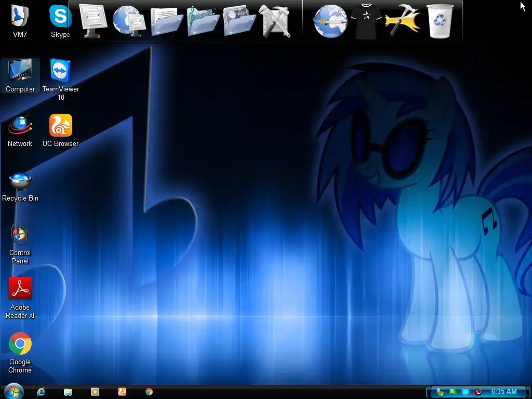Open the recycle bin in the dock
The height and width of the screenshot is (399, 532).
tap(440, 21)
